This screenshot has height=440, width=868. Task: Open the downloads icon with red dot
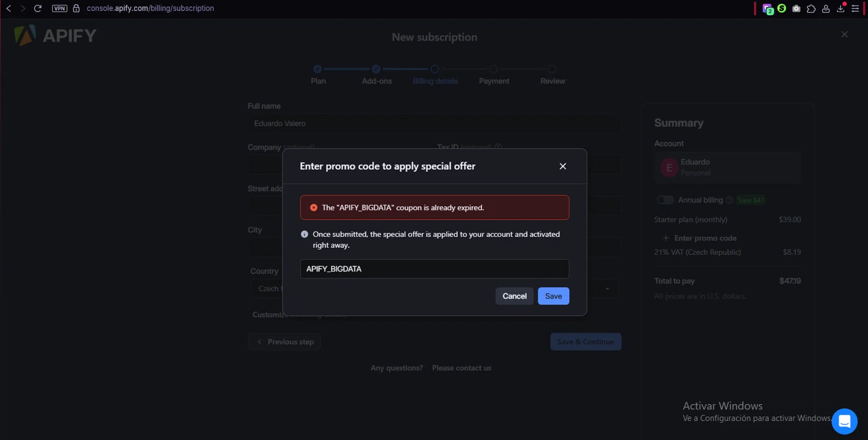point(841,8)
